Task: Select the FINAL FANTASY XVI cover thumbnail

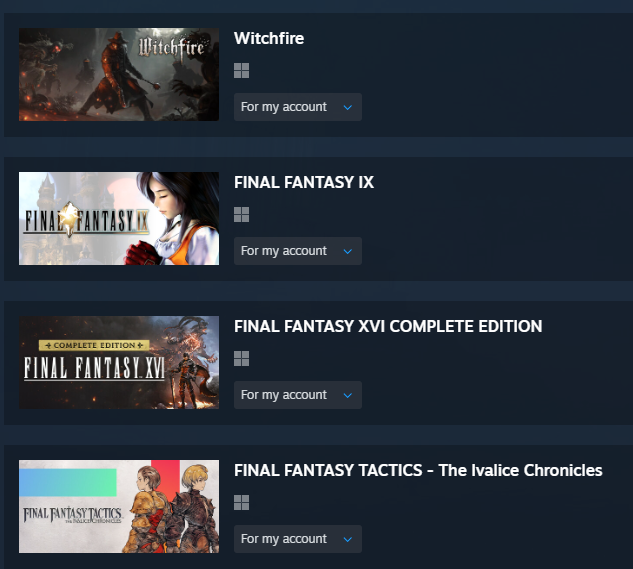Action: [x=119, y=362]
